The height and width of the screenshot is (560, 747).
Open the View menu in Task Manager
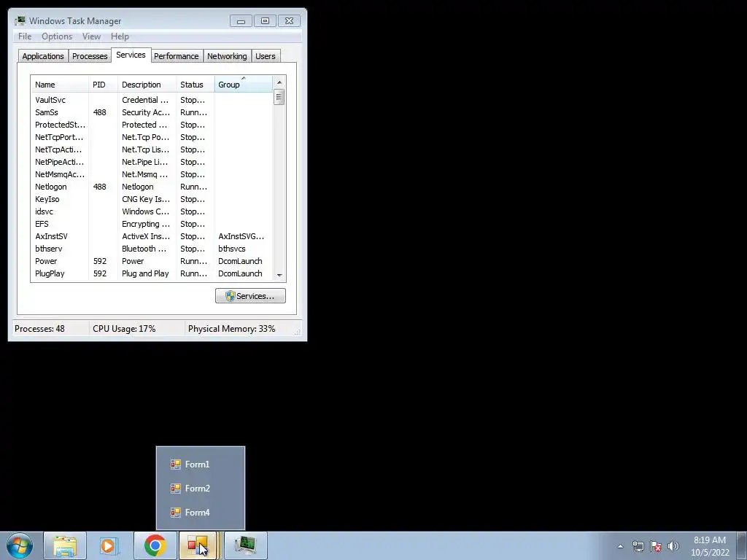coord(91,36)
